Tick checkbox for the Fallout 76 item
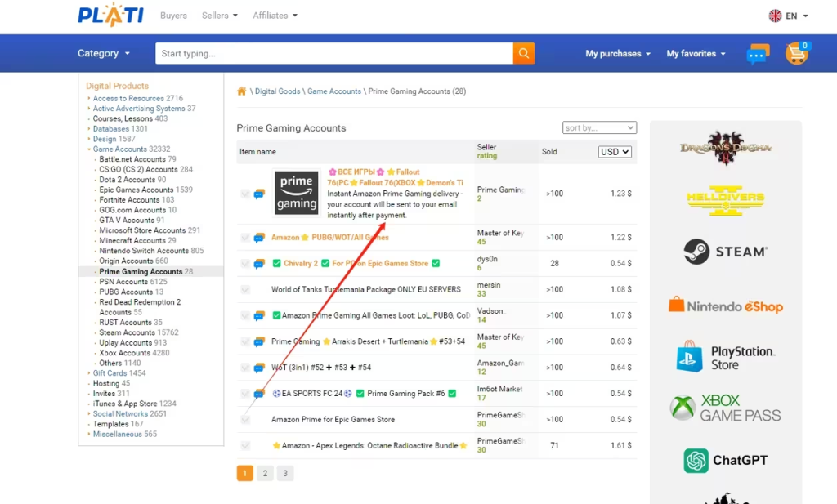Screen dimensions: 837x504 pos(245,194)
